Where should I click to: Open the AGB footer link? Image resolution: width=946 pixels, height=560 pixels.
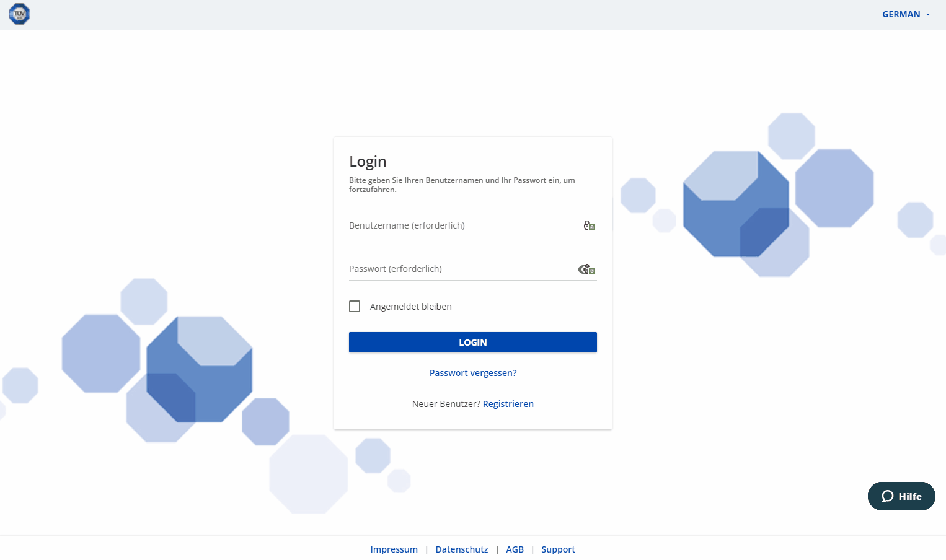click(x=515, y=549)
